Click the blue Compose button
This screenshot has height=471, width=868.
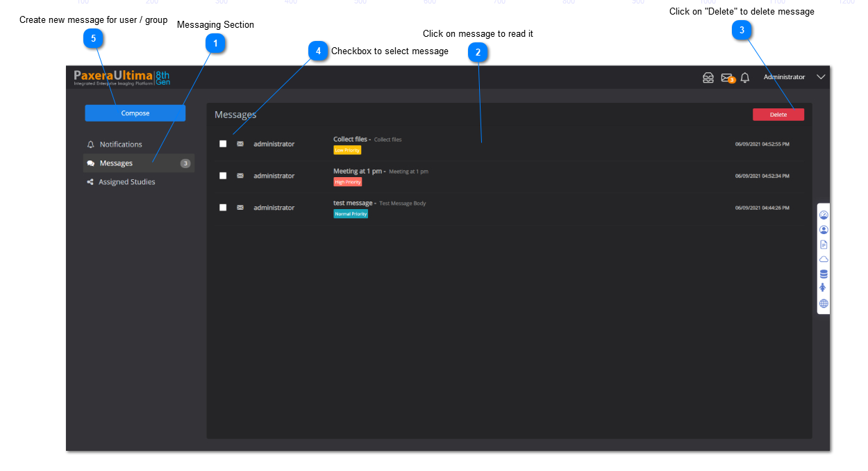click(135, 113)
